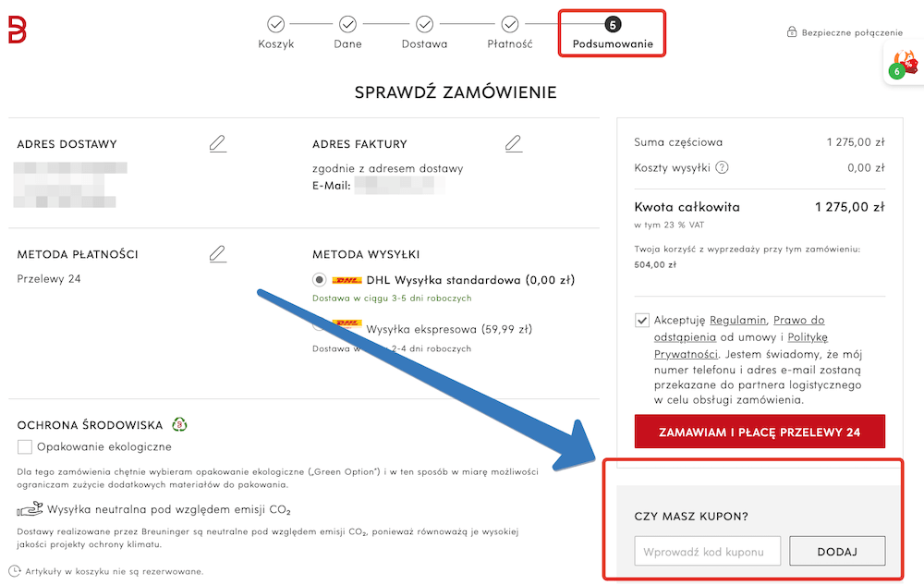Click ZAMAWIAM I PŁACĘ PRZELEWY 24
The height and width of the screenshot is (585, 924).
(x=760, y=431)
